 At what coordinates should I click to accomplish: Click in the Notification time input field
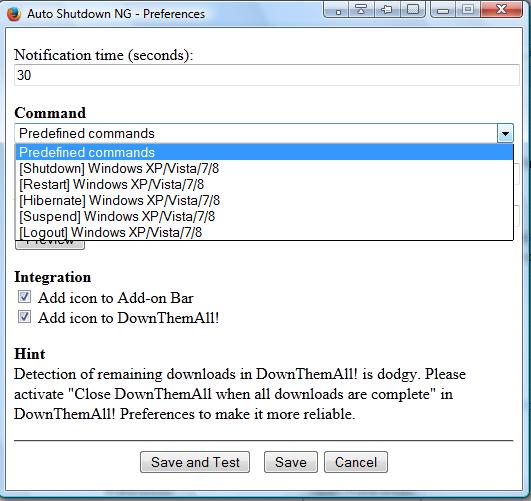pos(267,75)
